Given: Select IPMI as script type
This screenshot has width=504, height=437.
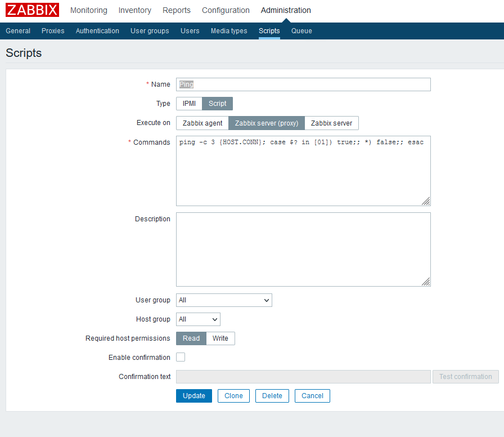Looking at the screenshot, I should click(x=189, y=104).
